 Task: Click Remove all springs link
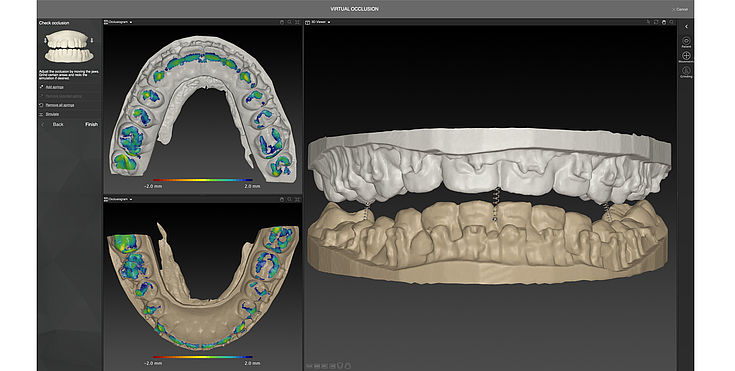coord(60,105)
